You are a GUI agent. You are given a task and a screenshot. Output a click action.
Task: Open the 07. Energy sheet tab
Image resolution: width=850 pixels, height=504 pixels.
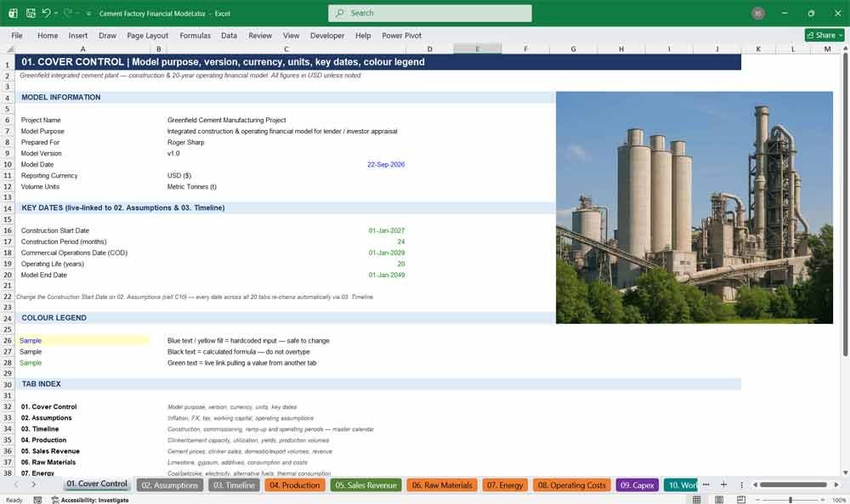point(505,485)
